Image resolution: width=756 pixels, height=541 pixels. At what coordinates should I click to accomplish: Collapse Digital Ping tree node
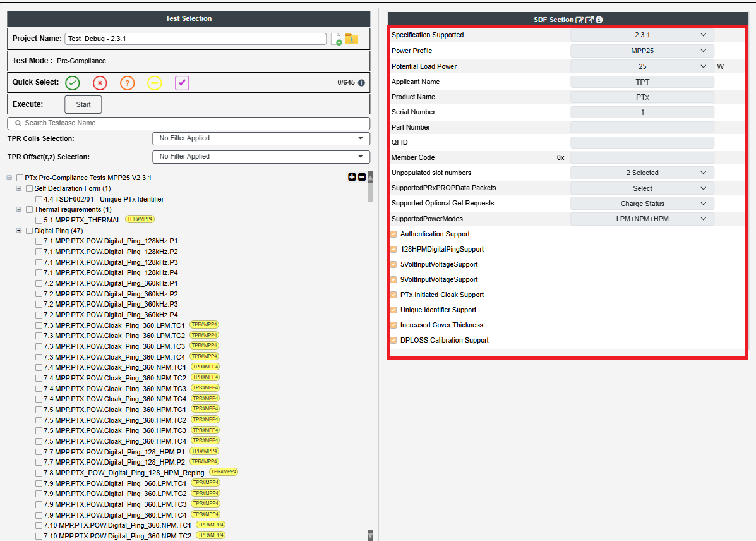(19, 231)
